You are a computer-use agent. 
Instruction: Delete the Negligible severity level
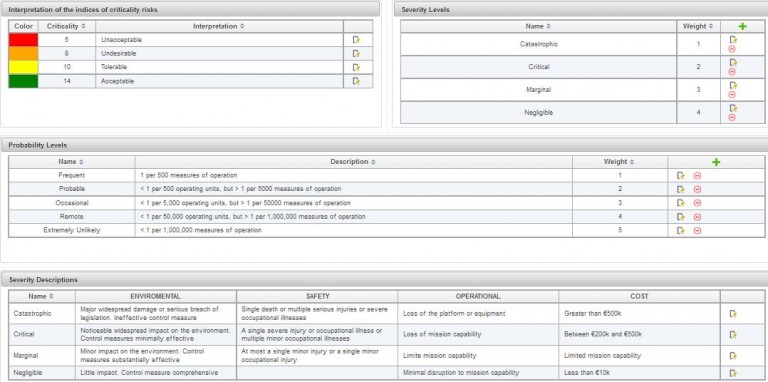(x=732, y=118)
